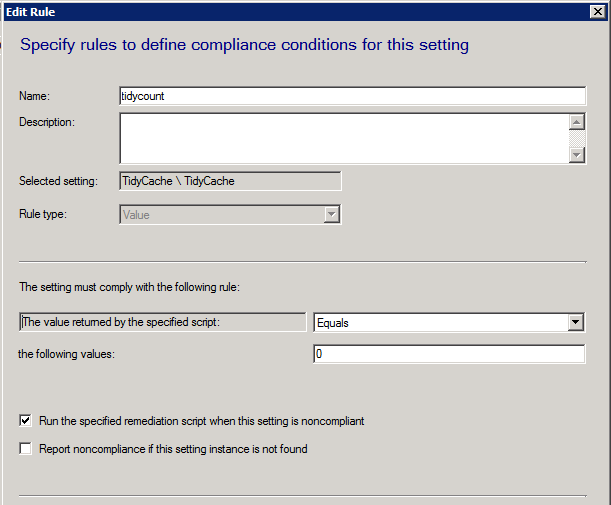The height and width of the screenshot is (505, 611).
Task: Expand the Equals combo box arrow
Action: click(575, 322)
